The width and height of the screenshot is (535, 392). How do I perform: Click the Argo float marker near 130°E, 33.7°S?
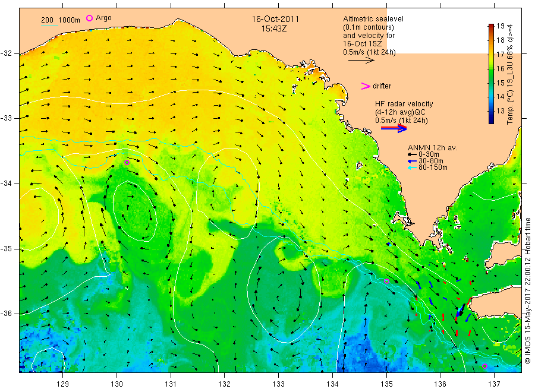click(127, 163)
